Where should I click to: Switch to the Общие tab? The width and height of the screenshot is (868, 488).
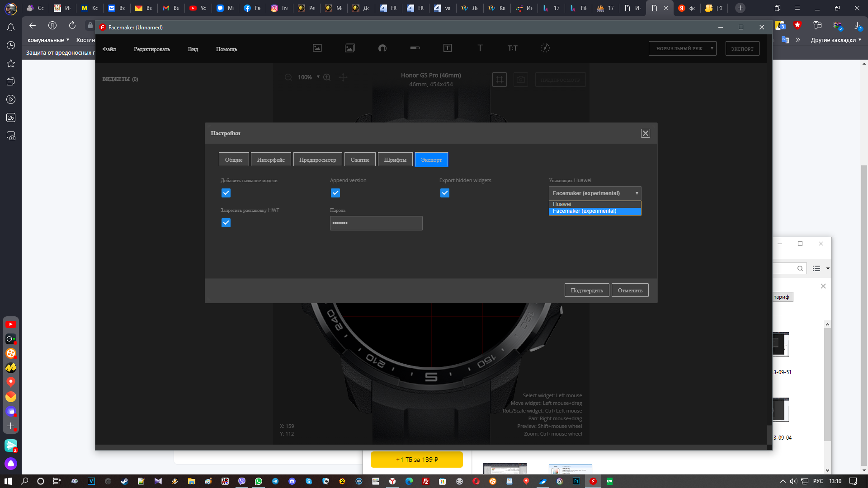point(234,160)
